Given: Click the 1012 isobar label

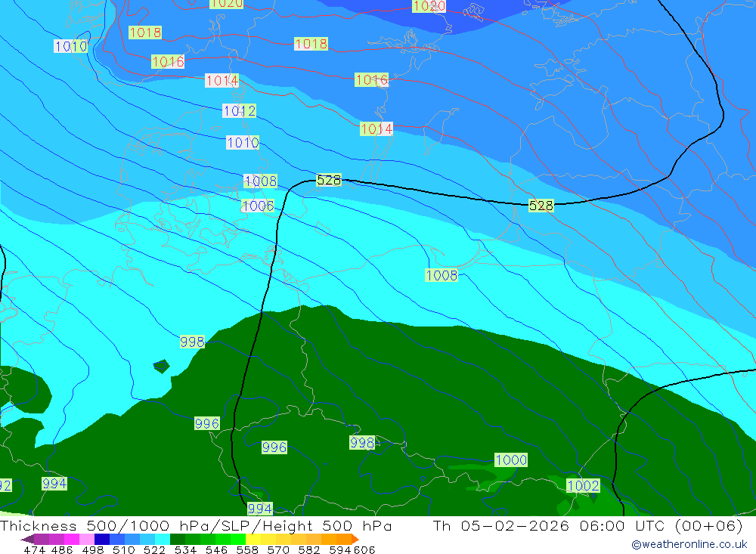Looking at the screenshot, I should [x=239, y=111].
